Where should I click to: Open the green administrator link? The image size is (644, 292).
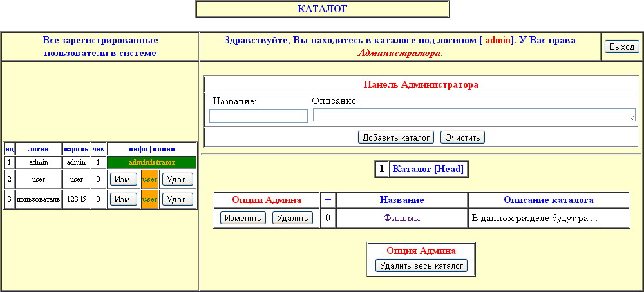click(151, 162)
